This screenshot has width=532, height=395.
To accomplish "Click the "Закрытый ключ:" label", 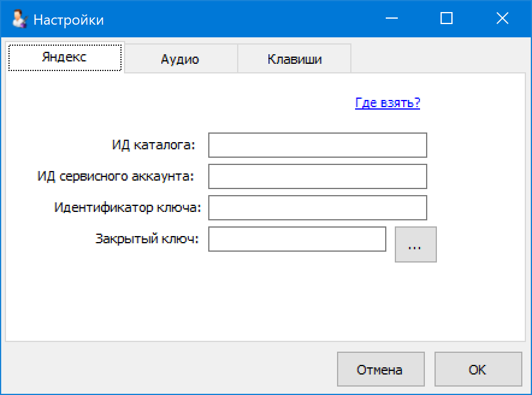I will point(147,238).
